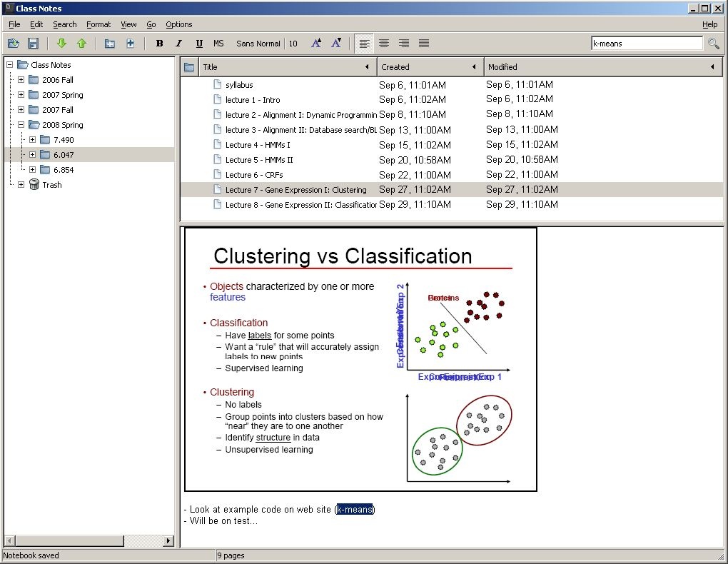
Task: Collapse the 2008 Spring folder
Action: [x=21, y=125]
